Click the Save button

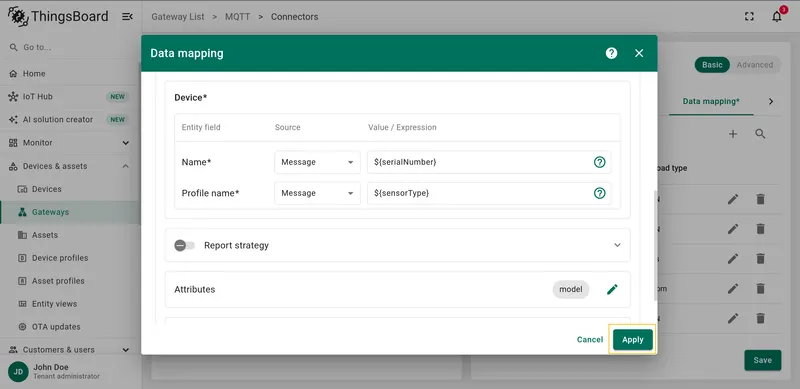tap(762, 360)
